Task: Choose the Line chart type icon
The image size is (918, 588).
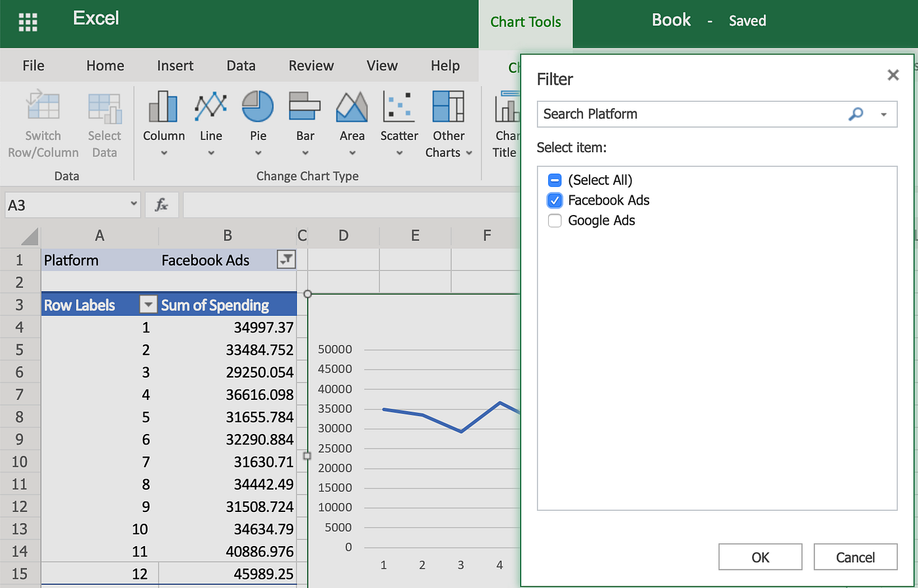Action: point(210,106)
